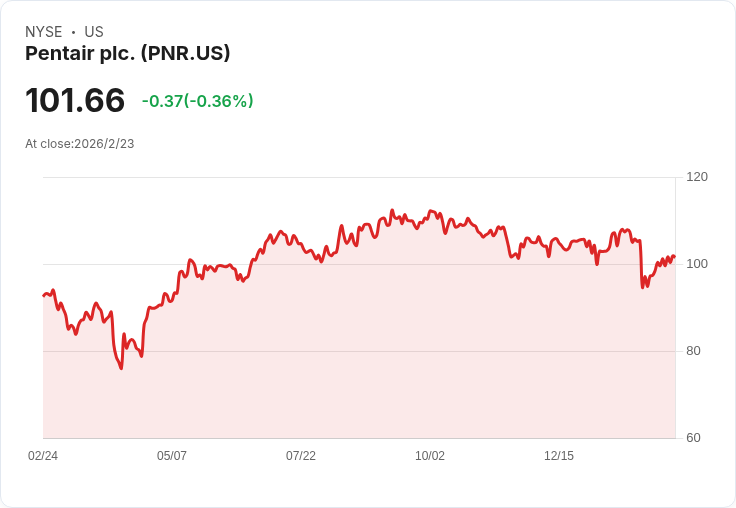Click the 12/15 date axis label
Viewport: 736px width, 508px height.
pos(559,455)
